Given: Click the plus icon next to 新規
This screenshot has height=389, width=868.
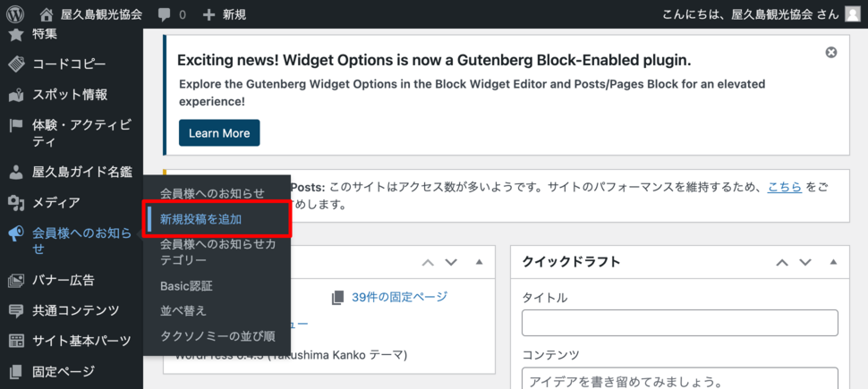Looking at the screenshot, I should pos(208,15).
